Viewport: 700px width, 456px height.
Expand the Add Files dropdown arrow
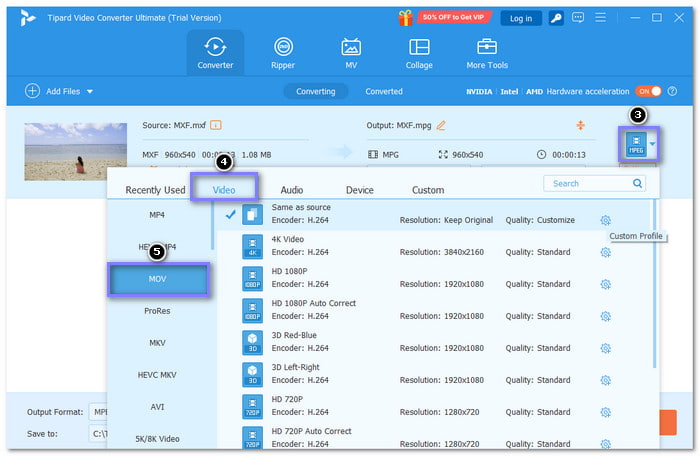point(90,91)
